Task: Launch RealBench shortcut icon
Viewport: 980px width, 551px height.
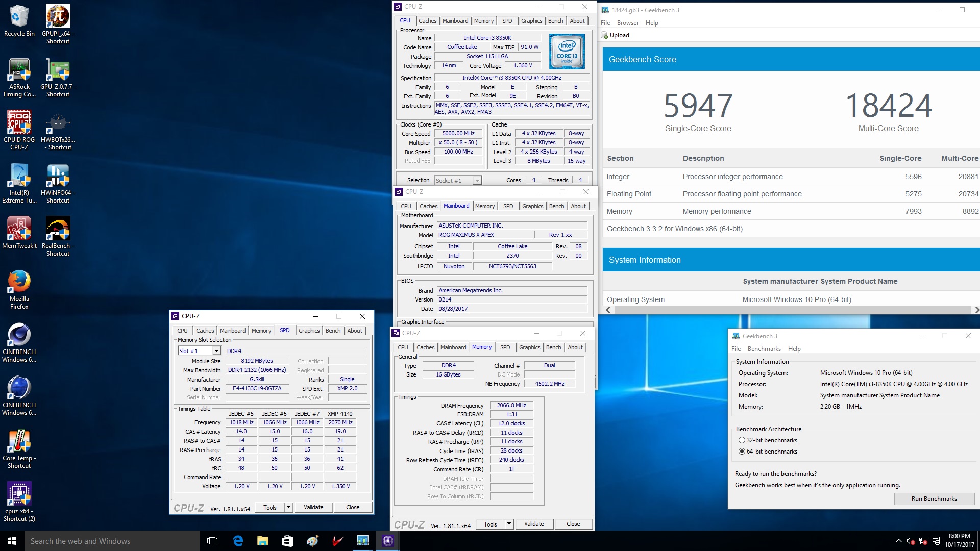Action: [58, 236]
